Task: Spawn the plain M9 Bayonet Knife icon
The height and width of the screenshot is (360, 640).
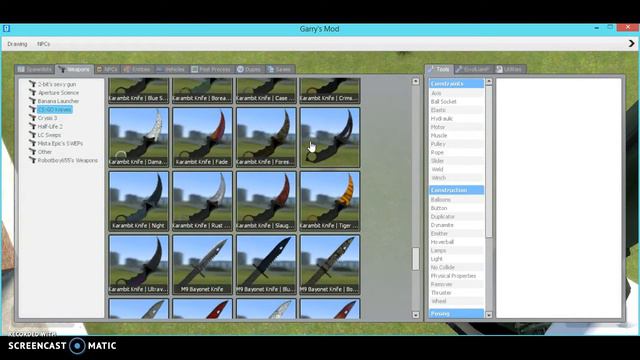Action: point(202,264)
